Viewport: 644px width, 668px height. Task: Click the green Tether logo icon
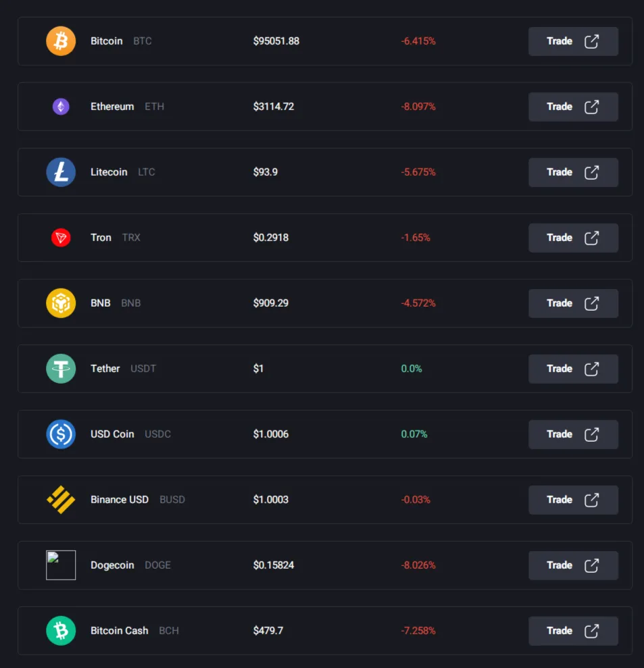tap(61, 369)
